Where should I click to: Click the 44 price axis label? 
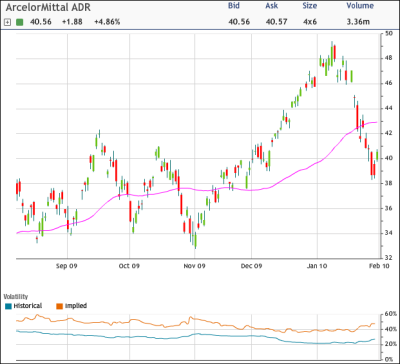click(389, 108)
